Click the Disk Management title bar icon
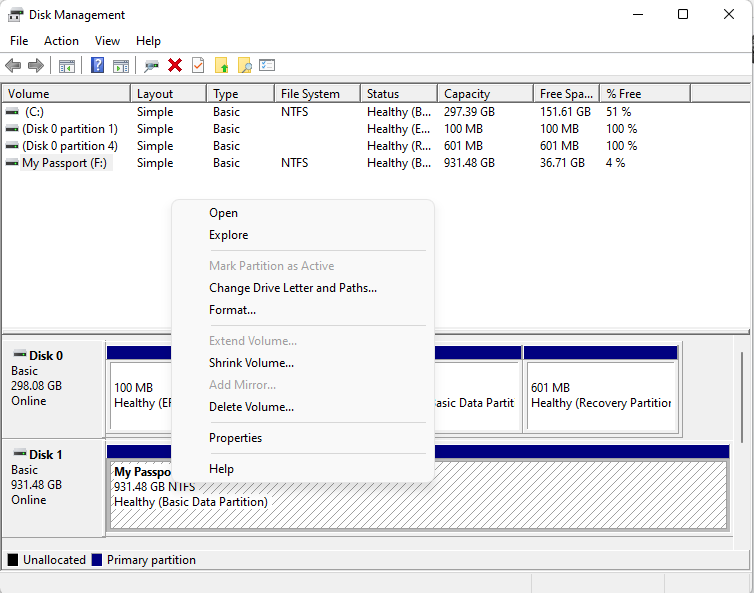Image resolution: width=754 pixels, height=593 pixels. coord(15,15)
